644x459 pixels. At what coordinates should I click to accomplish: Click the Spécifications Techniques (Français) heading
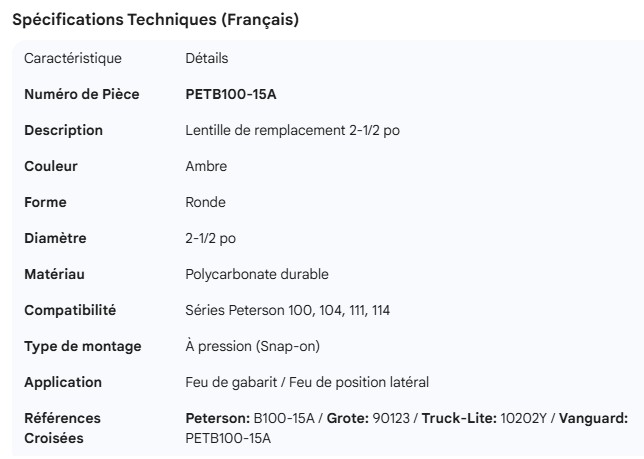tap(155, 20)
